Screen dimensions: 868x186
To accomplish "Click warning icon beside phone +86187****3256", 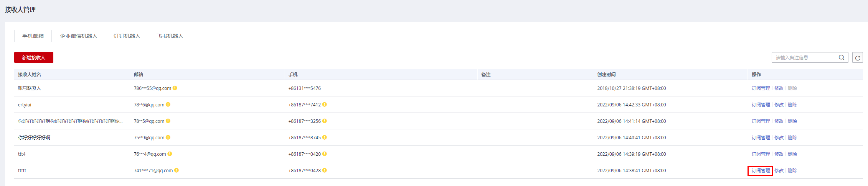I will 325,121.
